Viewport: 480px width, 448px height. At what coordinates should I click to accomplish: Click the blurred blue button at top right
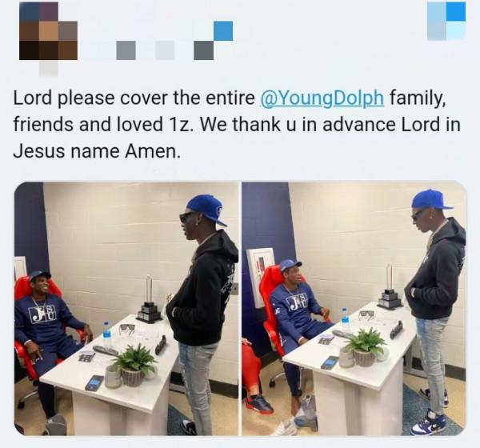[x=446, y=21]
